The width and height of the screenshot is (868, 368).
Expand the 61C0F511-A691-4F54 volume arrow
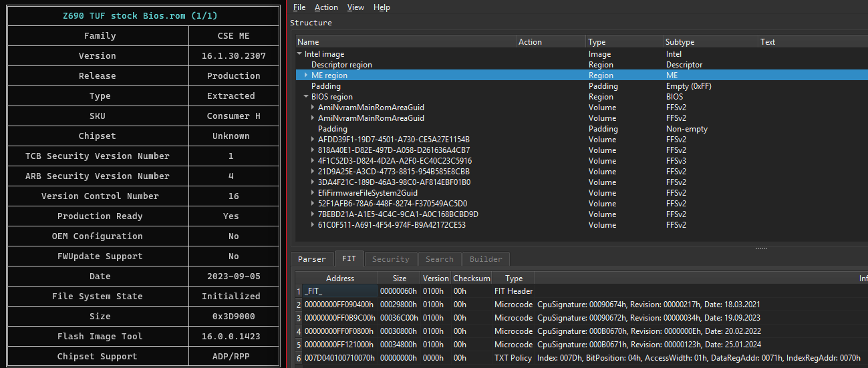pyautogui.click(x=313, y=225)
